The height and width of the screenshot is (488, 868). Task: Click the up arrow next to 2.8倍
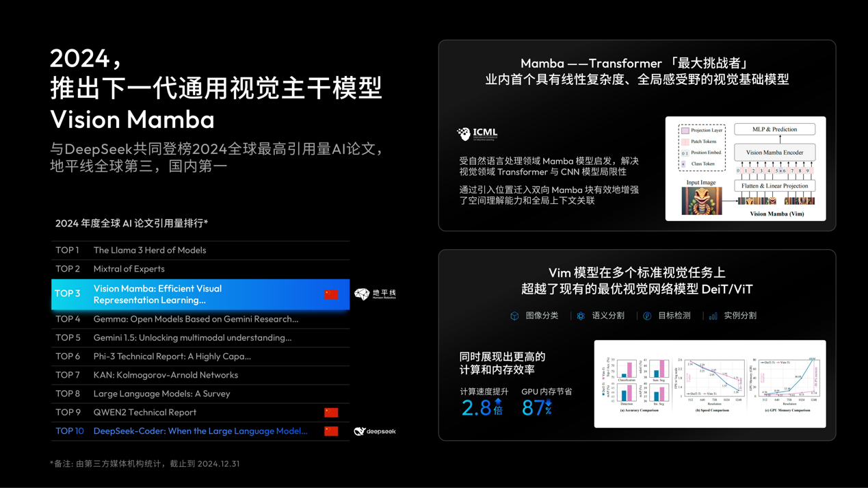pos(498,402)
